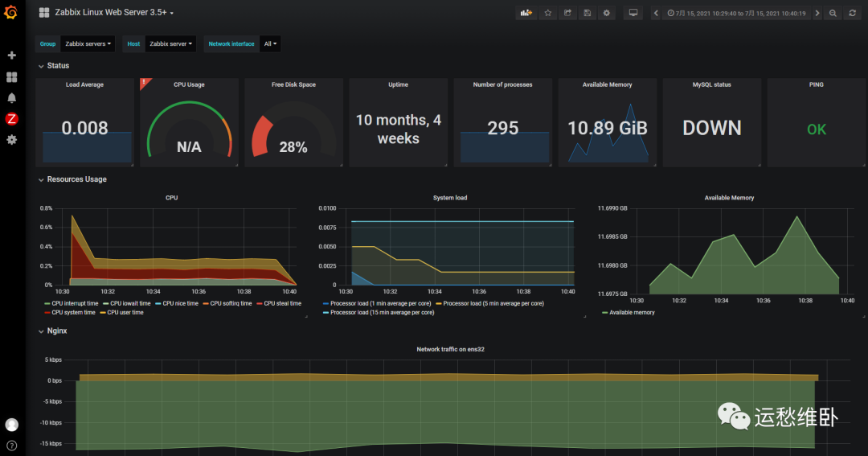
Task: Open the Zabbix plugin icon in sidebar
Action: 12,119
